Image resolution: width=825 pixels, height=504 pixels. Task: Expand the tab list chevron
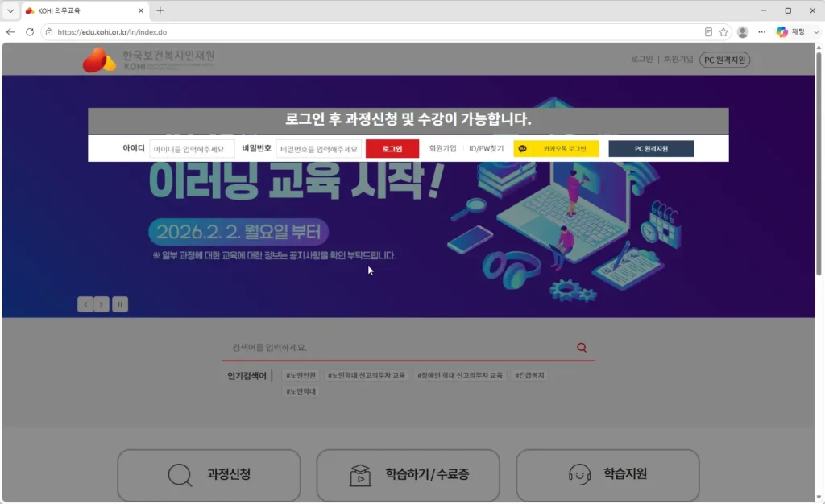pyautogui.click(x=10, y=10)
